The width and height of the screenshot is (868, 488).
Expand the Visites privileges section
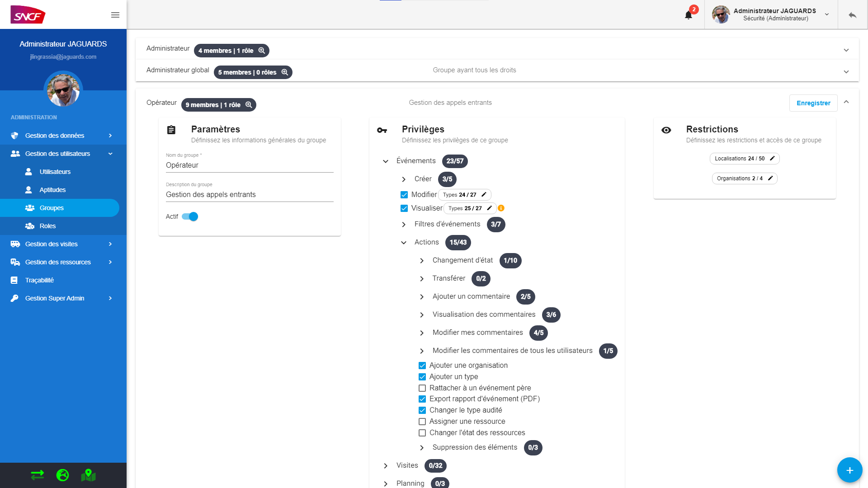coord(386,466)
